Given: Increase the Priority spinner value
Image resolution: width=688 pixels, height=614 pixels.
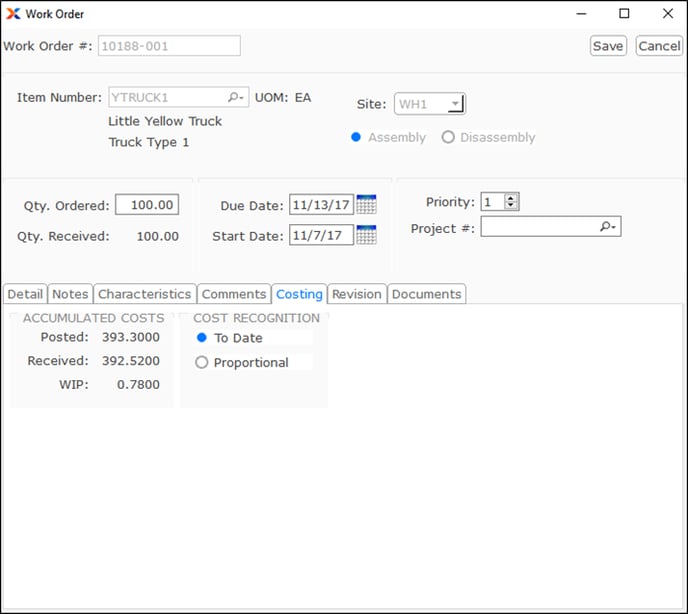Looking at the screenshot, I should (x=512, y=198).
